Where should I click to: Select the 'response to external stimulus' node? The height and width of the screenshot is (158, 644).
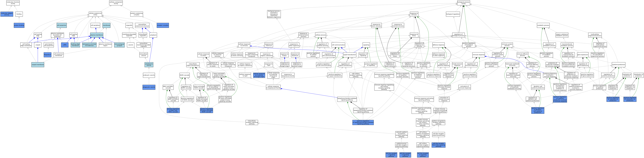pyautogui.click(x=398, y=25)
